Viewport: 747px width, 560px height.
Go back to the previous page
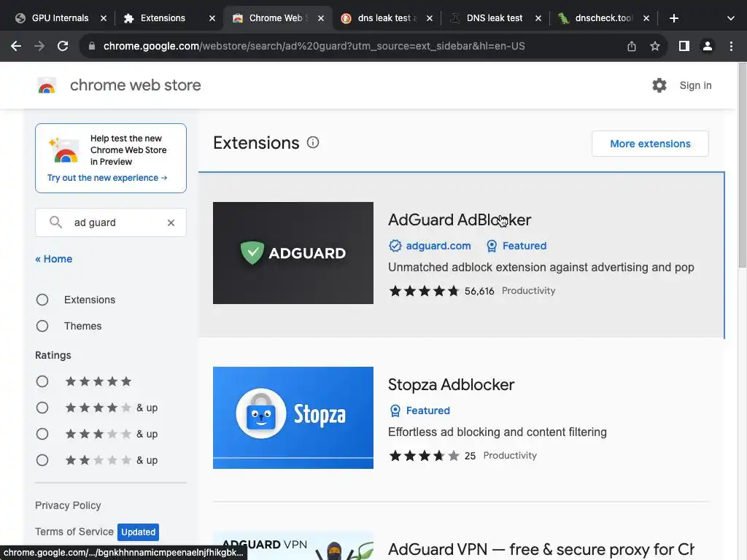pos(16,46)
